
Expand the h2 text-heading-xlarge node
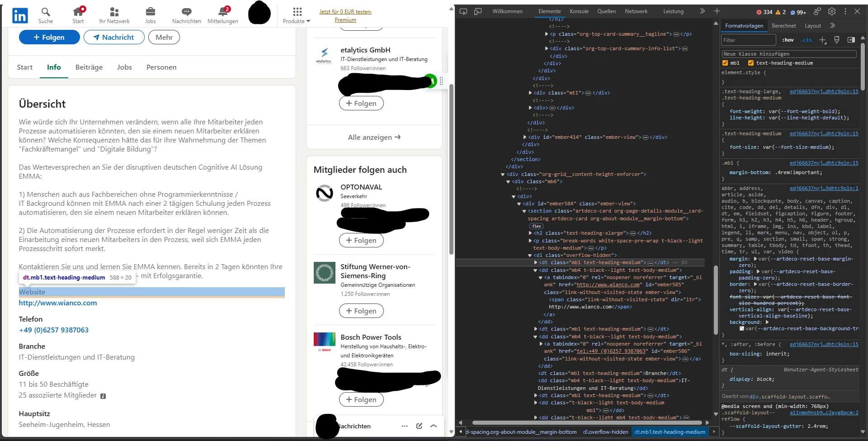point(530,233)
